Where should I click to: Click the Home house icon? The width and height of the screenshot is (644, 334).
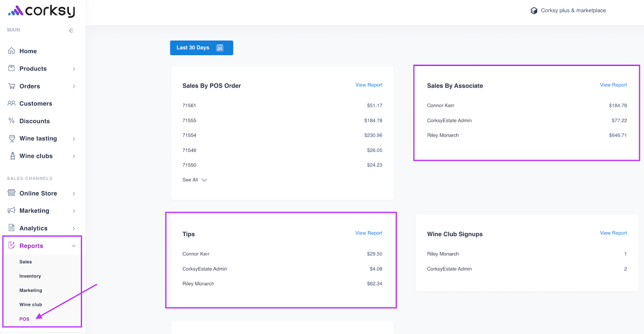(12, 51)
